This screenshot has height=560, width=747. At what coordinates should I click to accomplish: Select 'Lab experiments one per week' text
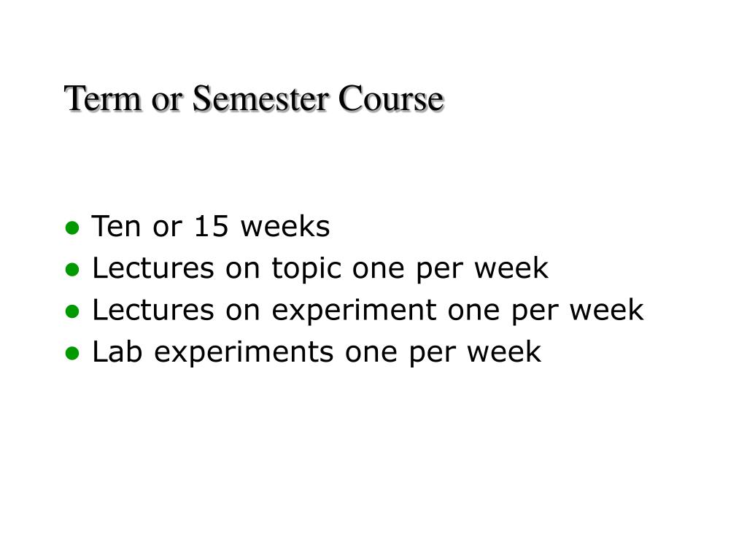(317, 353)
